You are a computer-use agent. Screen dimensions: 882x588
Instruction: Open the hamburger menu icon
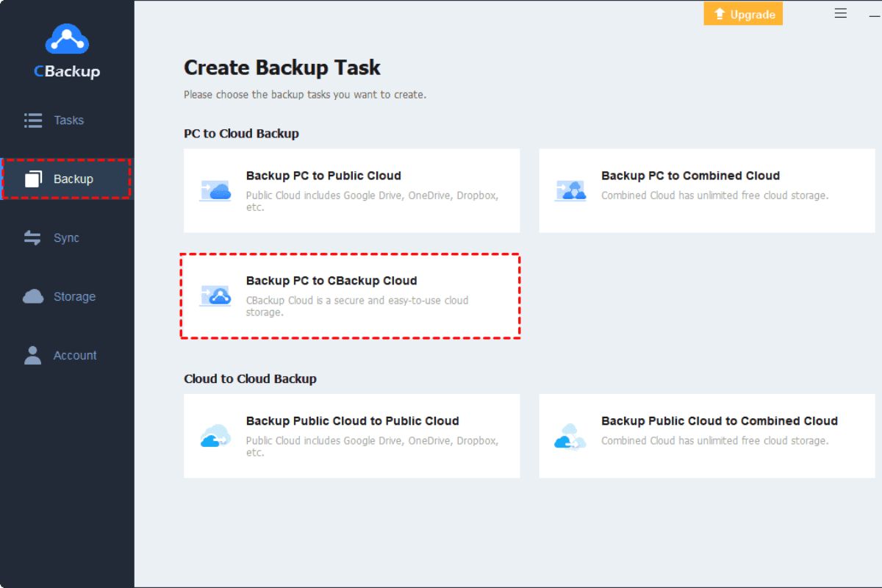point(841,13)
